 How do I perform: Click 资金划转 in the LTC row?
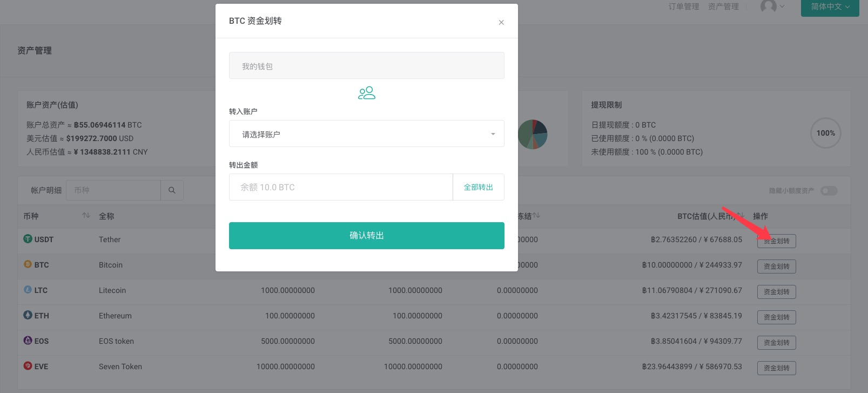[x=777, y=292]
